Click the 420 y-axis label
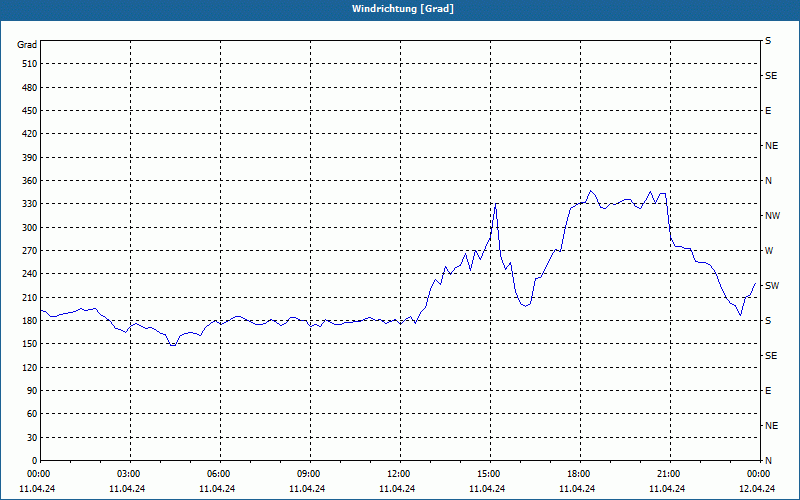 (30, 134)
